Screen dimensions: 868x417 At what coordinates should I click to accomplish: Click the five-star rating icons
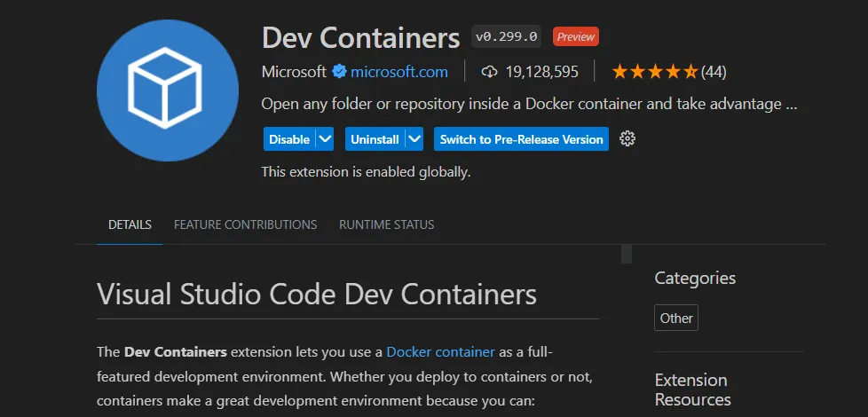click(654, 72)
